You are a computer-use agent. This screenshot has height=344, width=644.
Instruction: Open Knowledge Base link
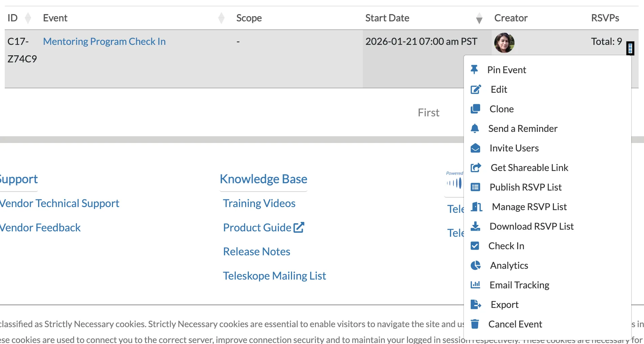(x=263, y=179)
